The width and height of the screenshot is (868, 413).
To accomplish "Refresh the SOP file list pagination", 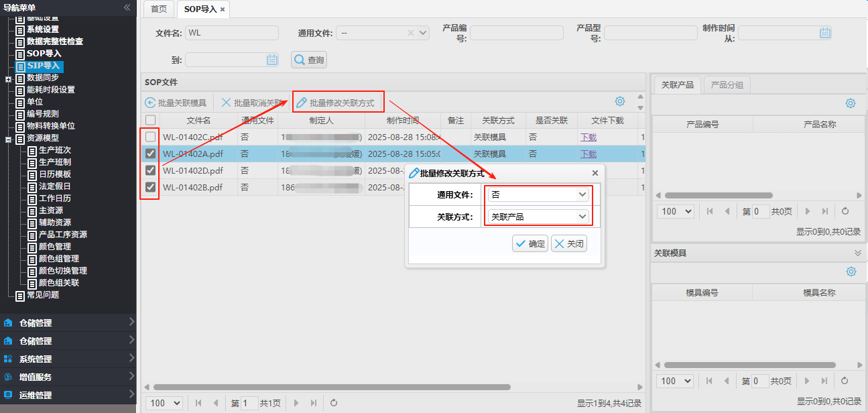I will point(333,403).
